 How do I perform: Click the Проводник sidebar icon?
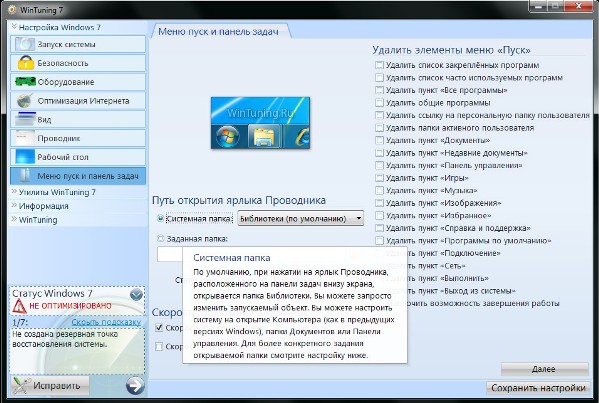pyautogui.click(x=25, y=138)
